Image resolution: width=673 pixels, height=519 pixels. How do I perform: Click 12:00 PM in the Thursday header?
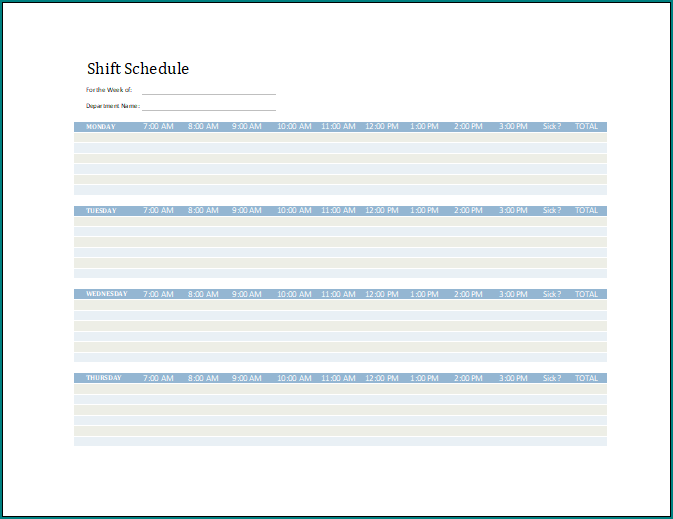(x=382, y=378)
